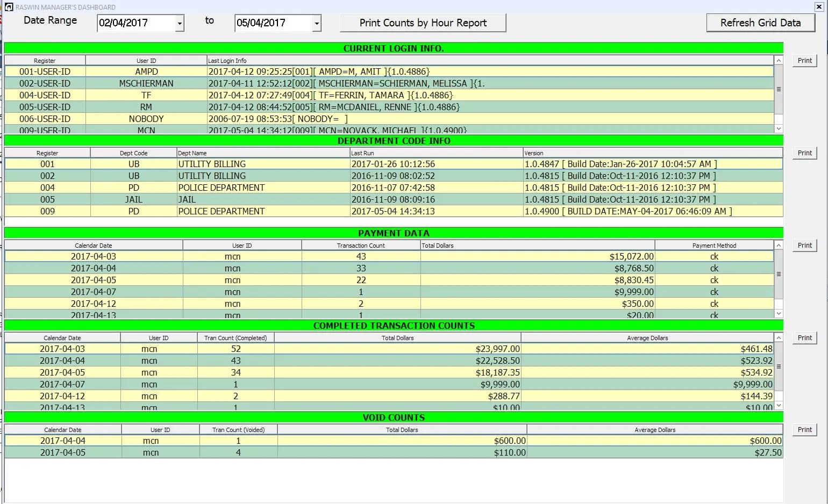Click $288.77 completed total cell
828x504 pixels.
[397, 396]
